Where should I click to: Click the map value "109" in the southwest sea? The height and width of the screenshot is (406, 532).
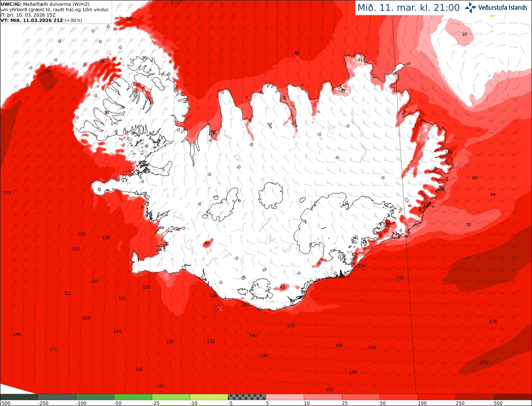click(86, 318)
